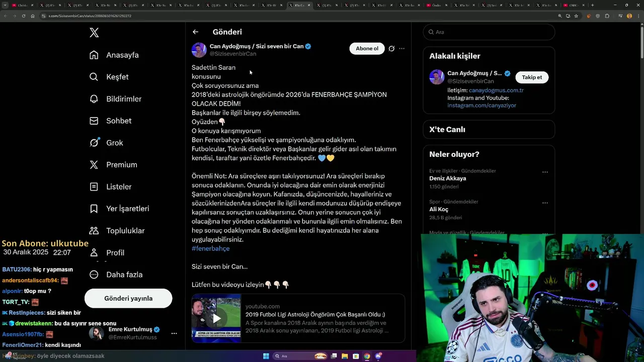This screenshot has height=362, width=644.
Task: Open Microsoft Store from taskbar
Action: click(356, 356)
